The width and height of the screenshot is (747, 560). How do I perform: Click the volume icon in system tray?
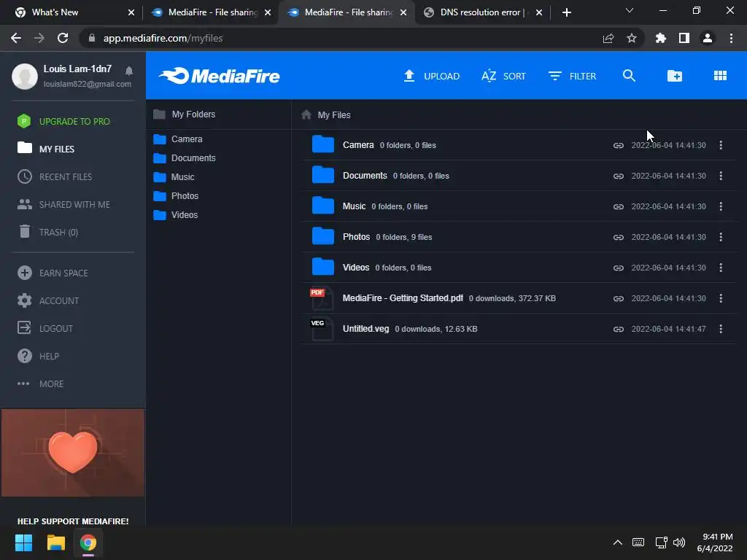(x=679, y=542)
